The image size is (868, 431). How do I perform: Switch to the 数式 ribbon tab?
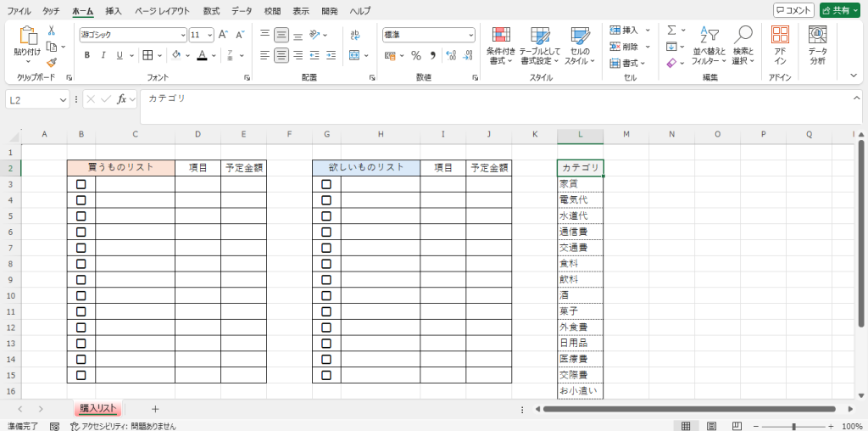tap(211, 11)
